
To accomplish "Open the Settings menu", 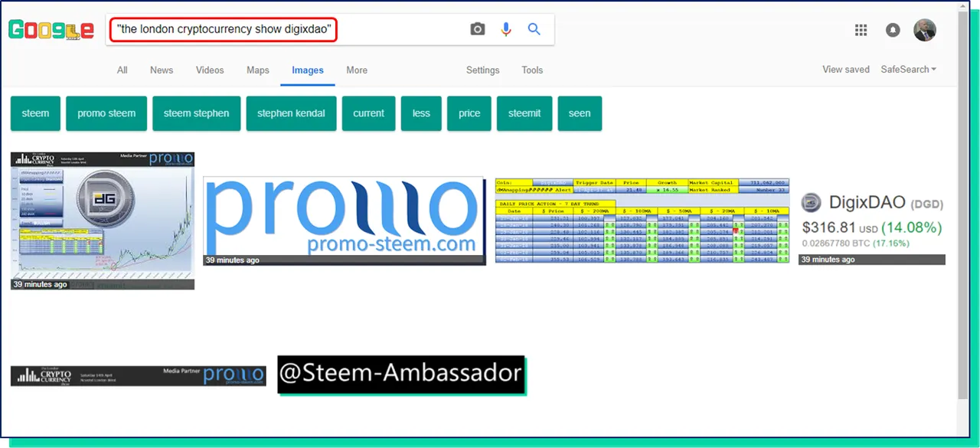I will click(483, 70).
